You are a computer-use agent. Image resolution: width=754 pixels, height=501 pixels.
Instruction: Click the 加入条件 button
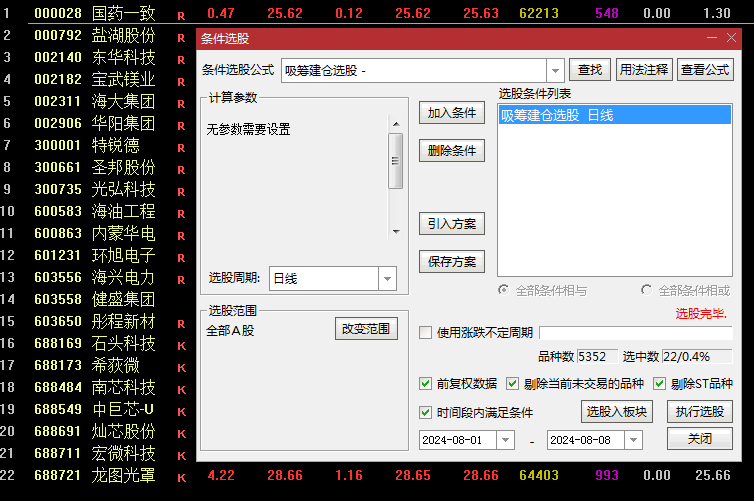pyautogui.click(x=452, y=113)
